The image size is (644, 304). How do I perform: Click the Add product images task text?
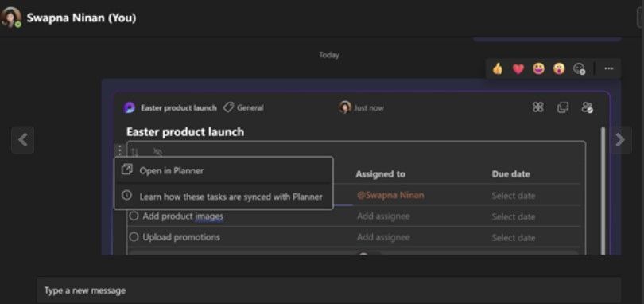tap(183, 216)
